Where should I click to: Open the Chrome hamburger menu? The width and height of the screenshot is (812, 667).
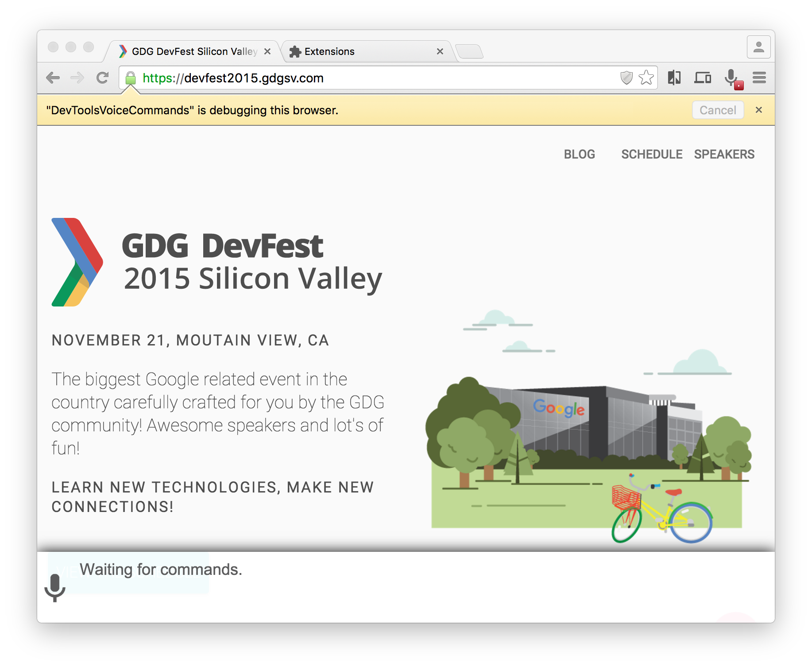click(759, 78)
